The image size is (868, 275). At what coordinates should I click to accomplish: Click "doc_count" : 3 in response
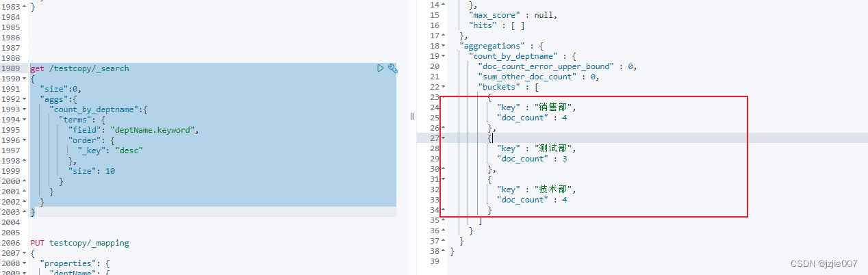tap(532, 159)
